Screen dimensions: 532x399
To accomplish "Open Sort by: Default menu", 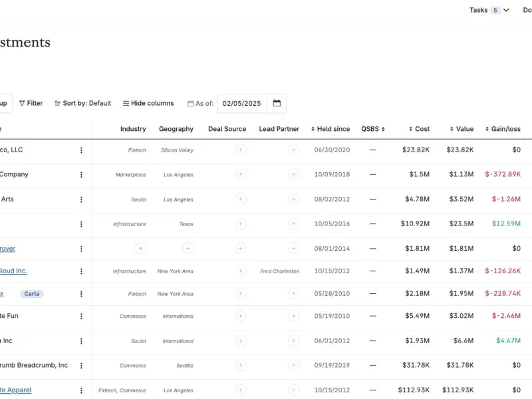I will click(x=82, y=103).
